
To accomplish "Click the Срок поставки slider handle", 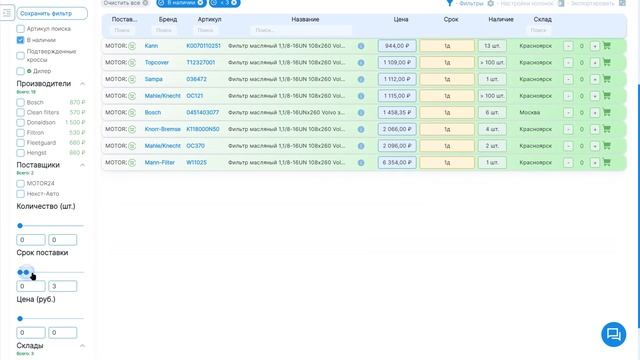I will [x=26, y=272].
